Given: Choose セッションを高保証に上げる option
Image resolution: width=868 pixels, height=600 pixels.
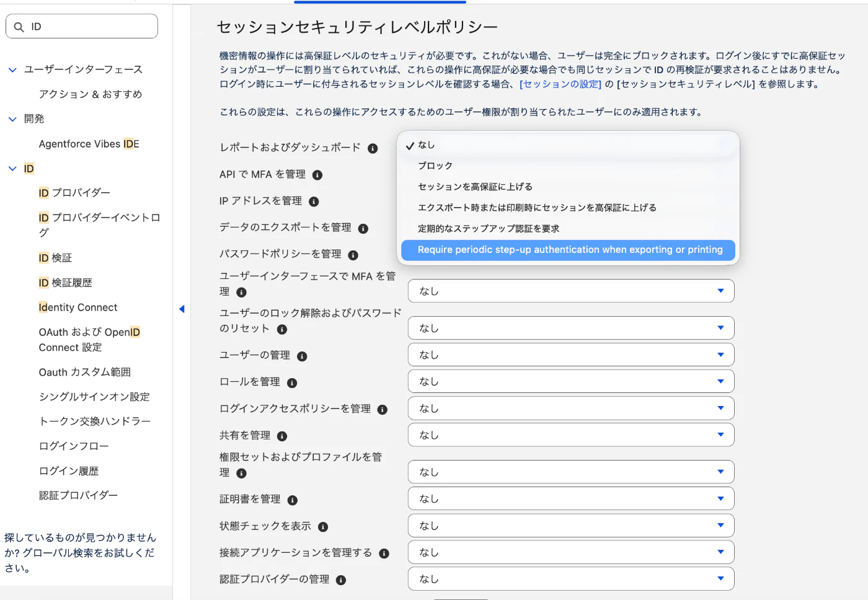Looking at the screenshot, I should [x=568, y=187].
